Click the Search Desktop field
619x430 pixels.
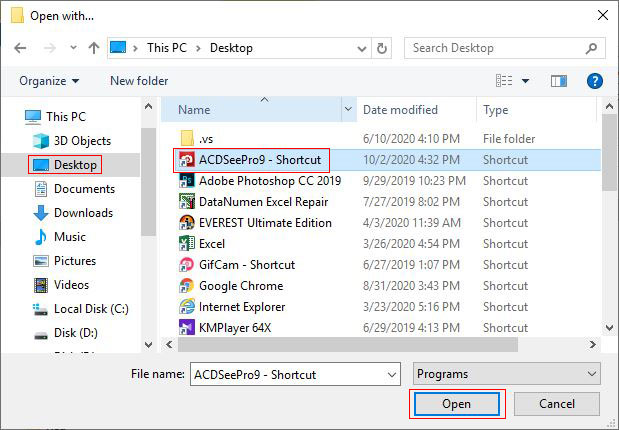505,48
